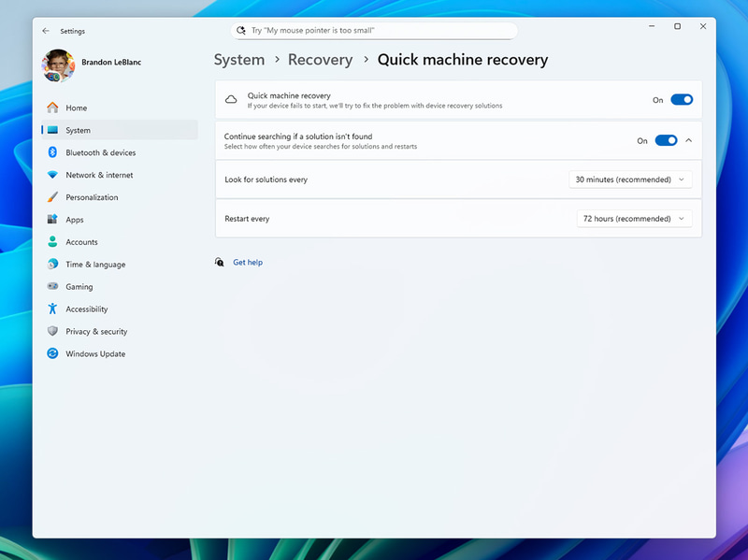This screenshot has height=560, width=748.
Task: Open Personalization settings
Action: 93,197
